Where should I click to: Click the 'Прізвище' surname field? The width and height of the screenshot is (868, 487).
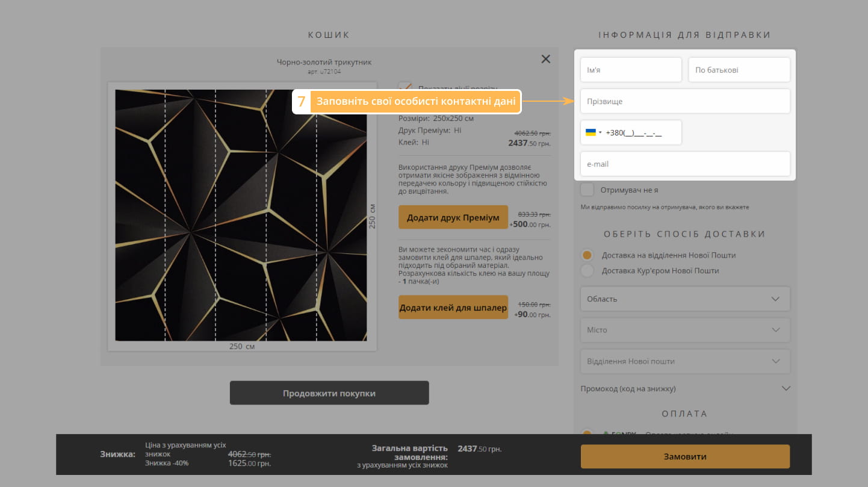pos(684,101)
